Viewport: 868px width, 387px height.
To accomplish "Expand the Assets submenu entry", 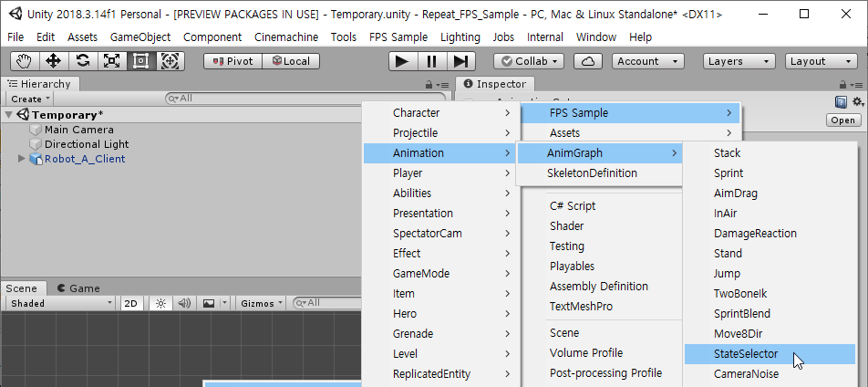I will click(629, 133).
